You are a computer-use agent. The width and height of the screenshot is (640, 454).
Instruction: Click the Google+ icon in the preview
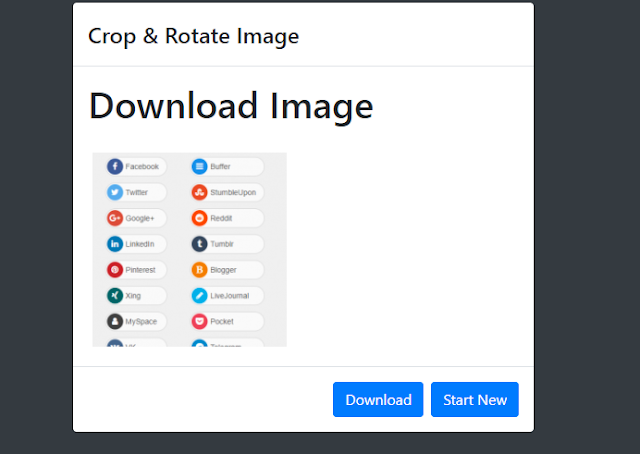click(x=115, y=218)
